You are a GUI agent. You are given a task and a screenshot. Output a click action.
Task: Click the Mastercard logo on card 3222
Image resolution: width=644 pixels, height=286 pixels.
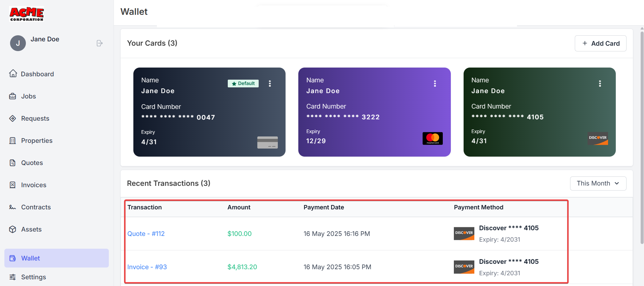[x=433, y=138]
